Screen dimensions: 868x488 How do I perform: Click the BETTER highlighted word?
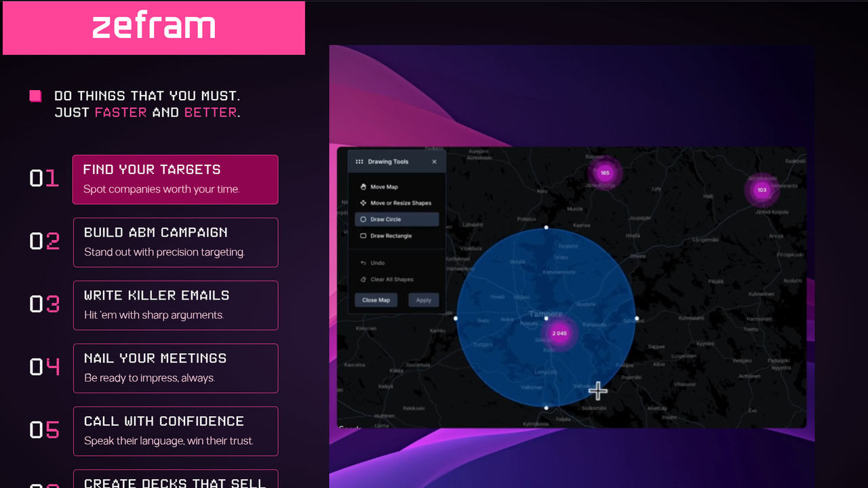click(211, 113)
